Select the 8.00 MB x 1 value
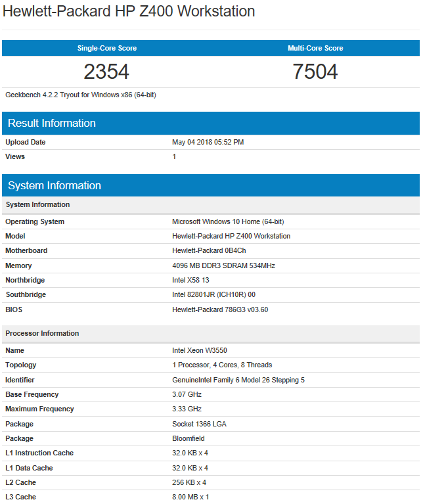 (x=190, y=497)
